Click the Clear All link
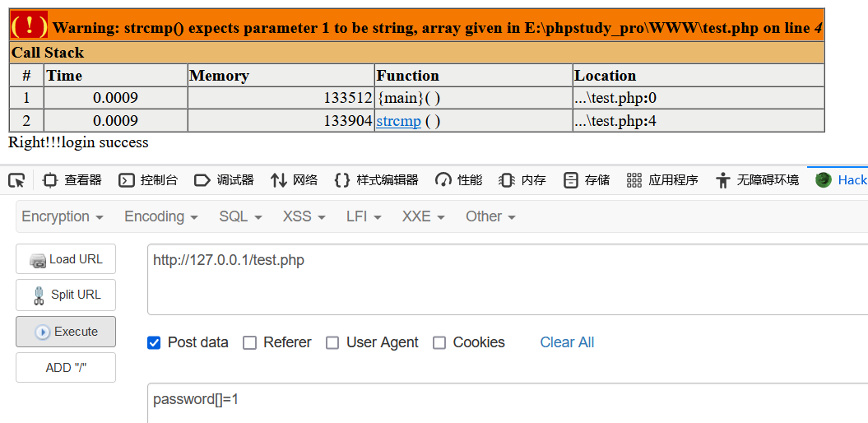 [567, 342]
